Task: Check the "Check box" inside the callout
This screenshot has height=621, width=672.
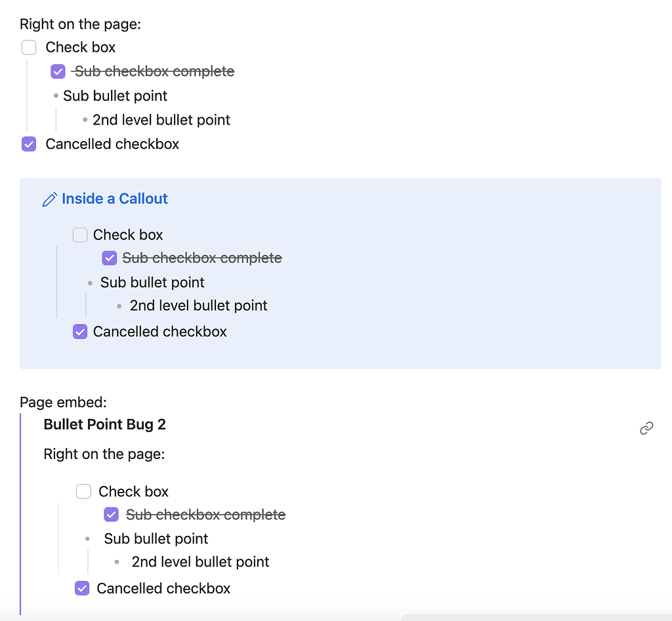Action: tap(80, 235)
